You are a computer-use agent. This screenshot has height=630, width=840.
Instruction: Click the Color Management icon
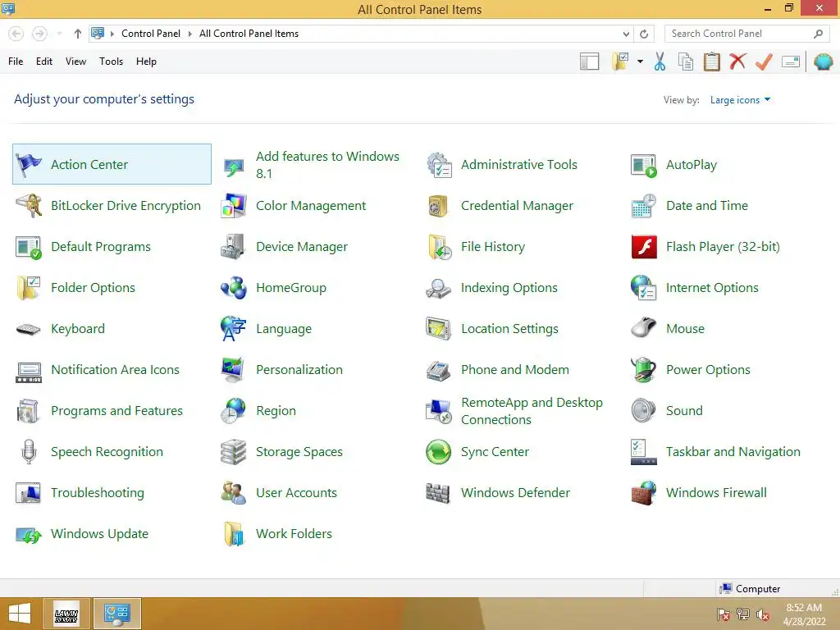click(234, 206)
